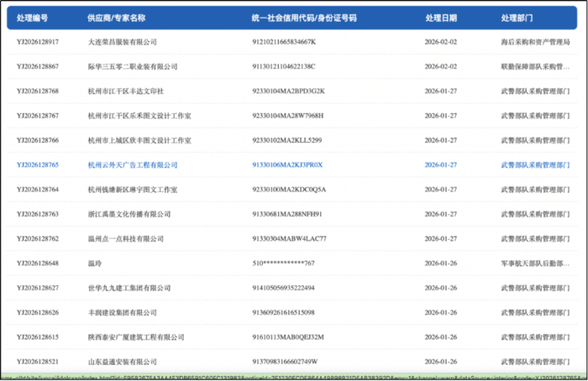588x381 pixels.
Task: Select credit code 91330681MA288NFH91
Action: [x=287, y=214]
